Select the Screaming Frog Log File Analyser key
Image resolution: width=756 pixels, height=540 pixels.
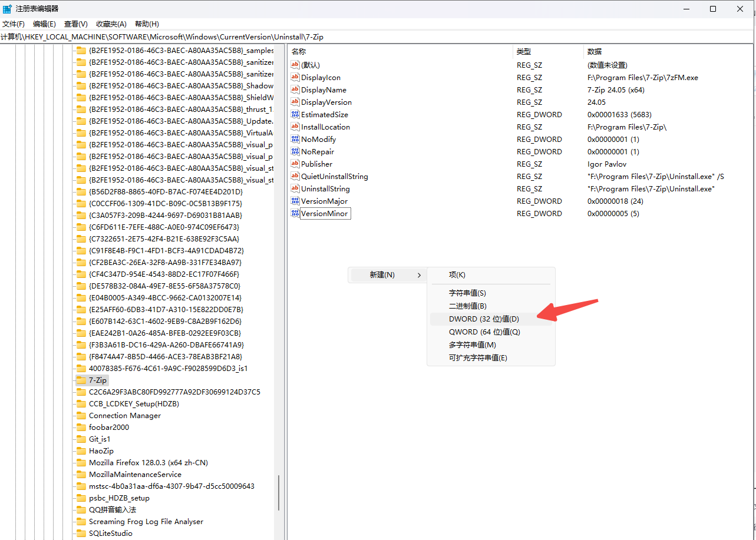click(x=146, y=522)
